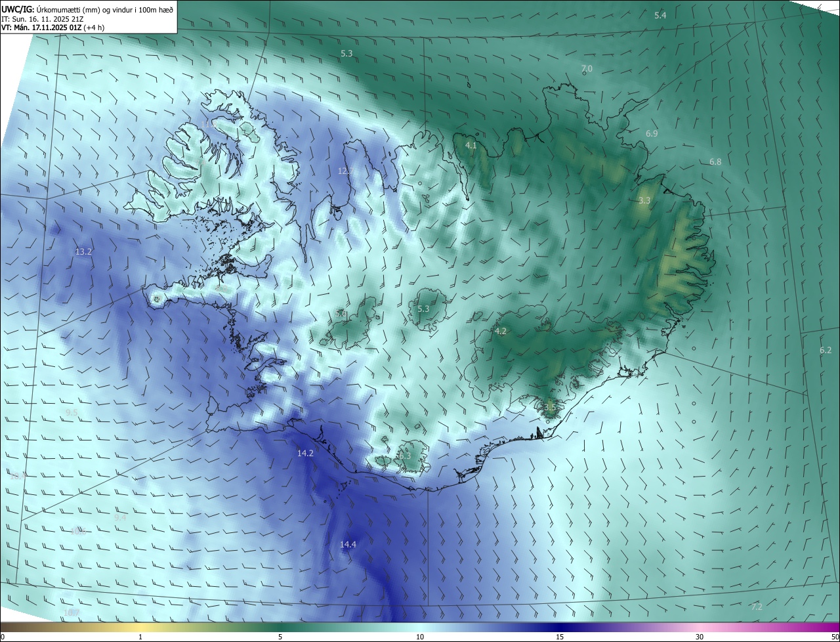This screenshot has height=642, width=840.
Task: Click the '7.0' value off the northeast coast
Action: [x=587, y=69]
